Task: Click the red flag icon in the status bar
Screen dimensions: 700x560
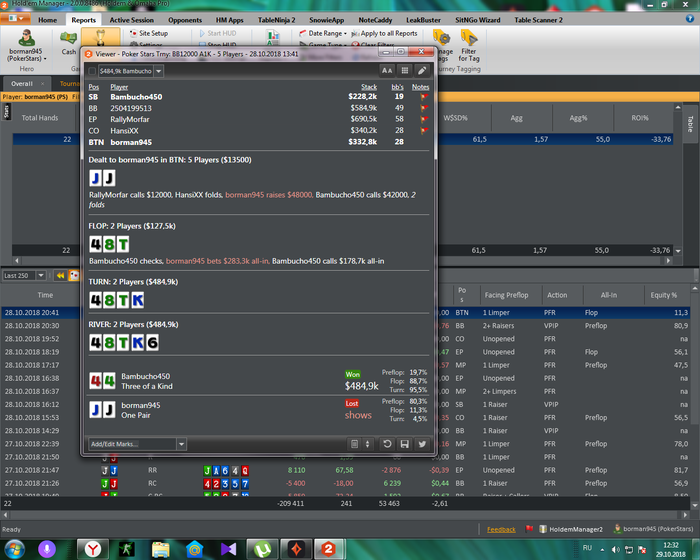Action: 529,529
